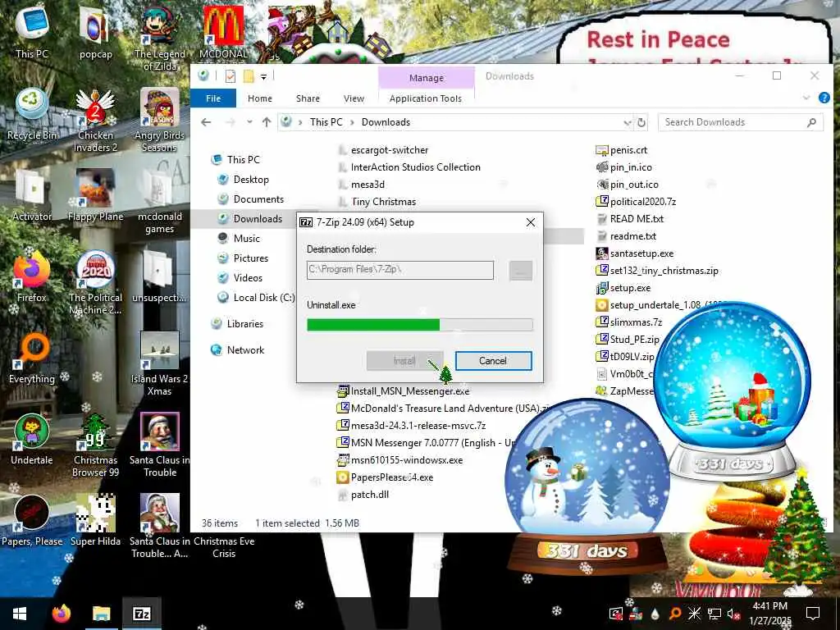Launch Angry Birds Seasons shortcut
Screen dimensions: 840x630
160,120
